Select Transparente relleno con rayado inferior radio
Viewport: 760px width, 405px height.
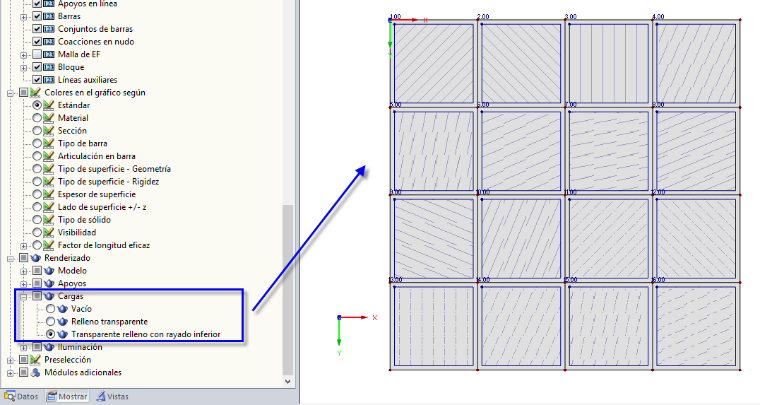coord(50,334)
